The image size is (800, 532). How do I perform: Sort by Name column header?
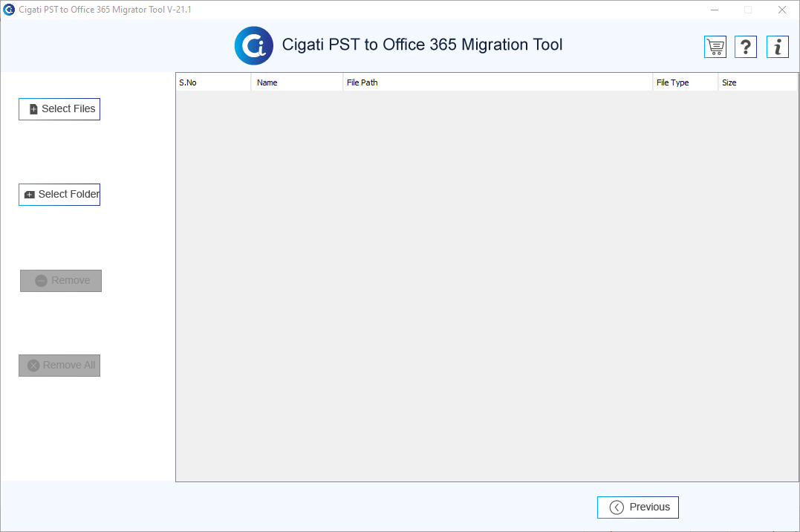click(x=297, y=82)
